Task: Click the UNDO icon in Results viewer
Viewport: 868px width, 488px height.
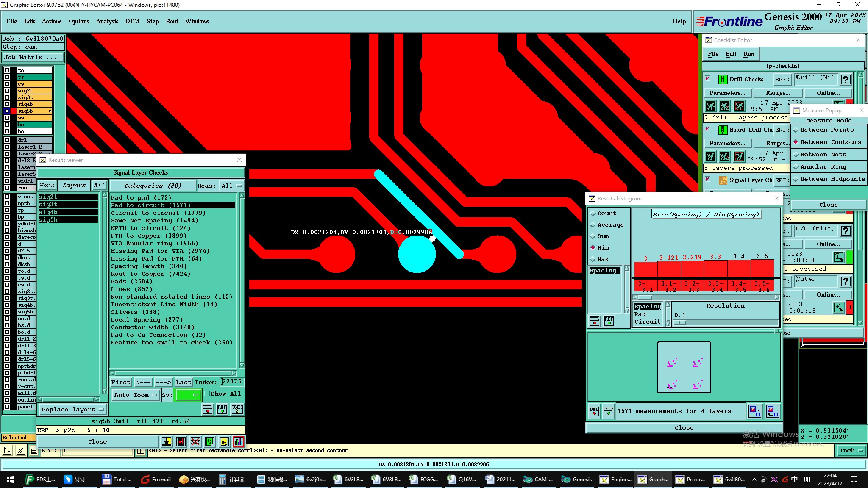Action: tap(237, 409)
